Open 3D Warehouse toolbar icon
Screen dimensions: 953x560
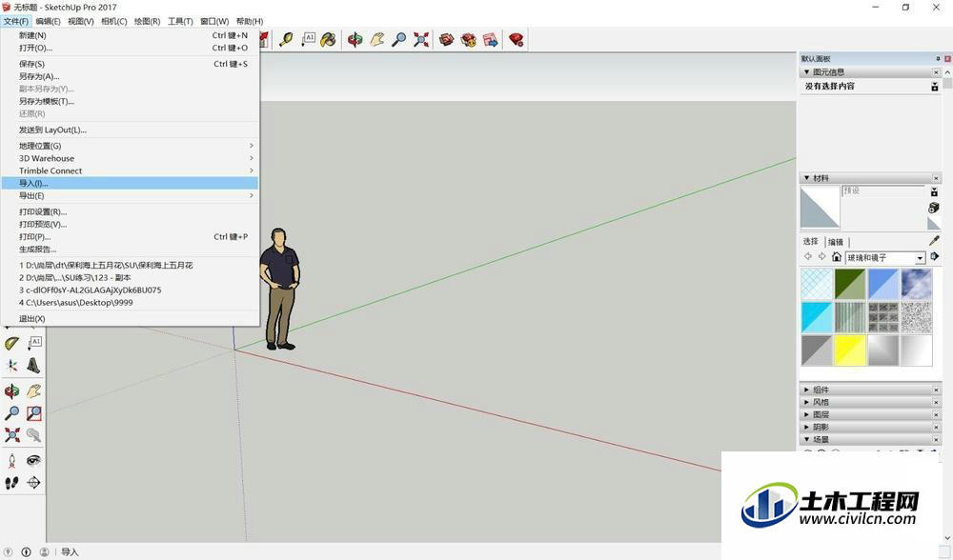coord(447,40)
